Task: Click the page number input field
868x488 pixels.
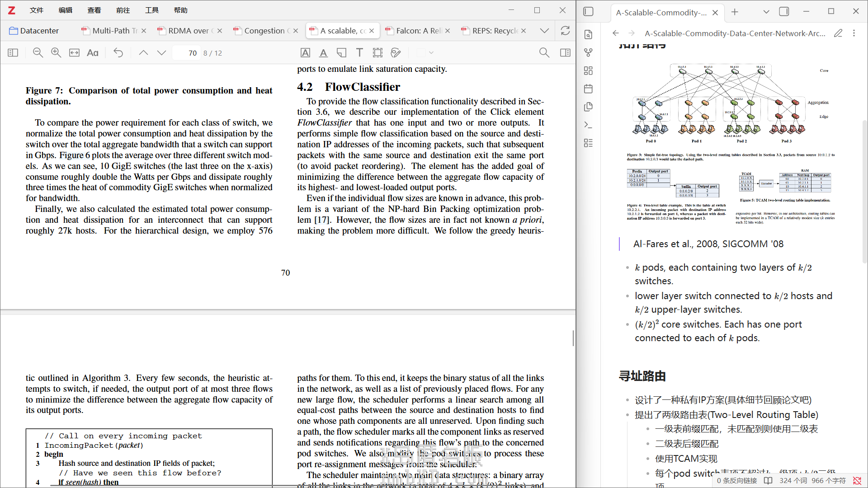Action: point(187,53)
